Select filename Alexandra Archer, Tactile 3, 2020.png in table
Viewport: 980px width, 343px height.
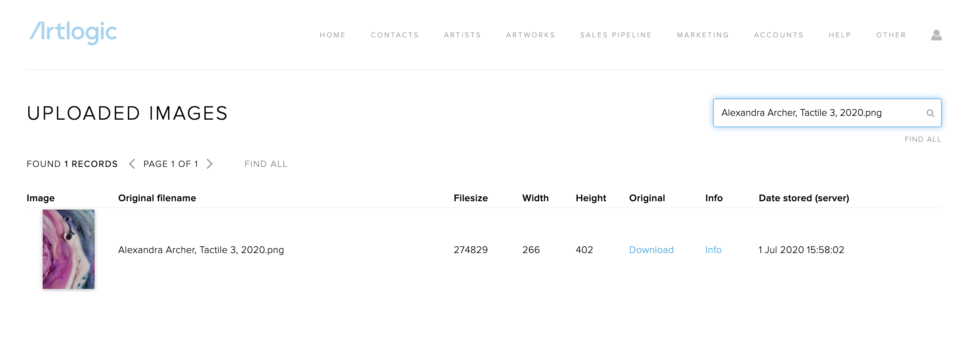201,250
